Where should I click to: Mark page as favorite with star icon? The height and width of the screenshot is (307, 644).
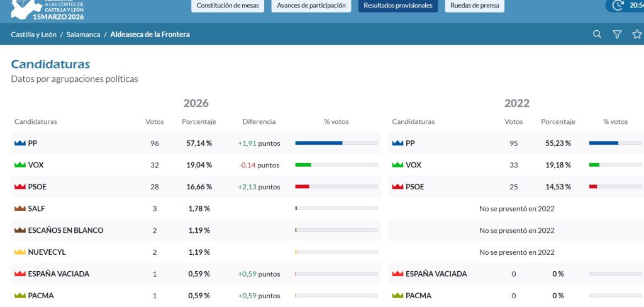pos(637,34)
